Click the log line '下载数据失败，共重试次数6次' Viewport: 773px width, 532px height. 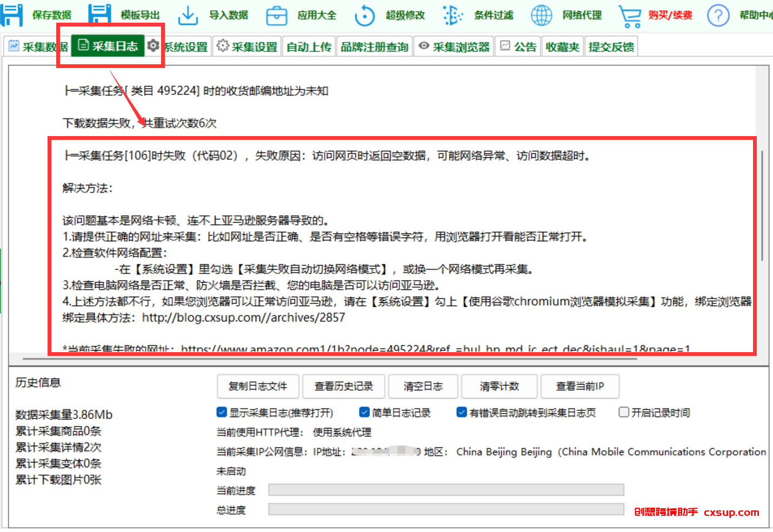[139, 123]
